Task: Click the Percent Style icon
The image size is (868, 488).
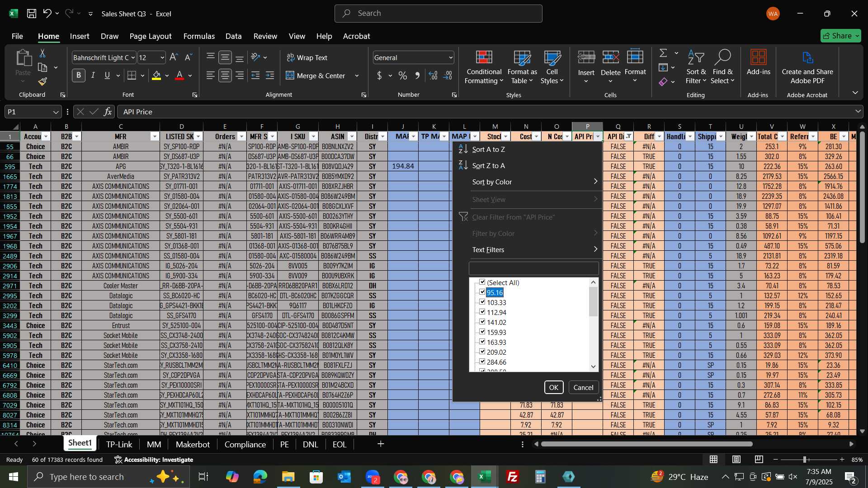Action: (x=402, y=75)
